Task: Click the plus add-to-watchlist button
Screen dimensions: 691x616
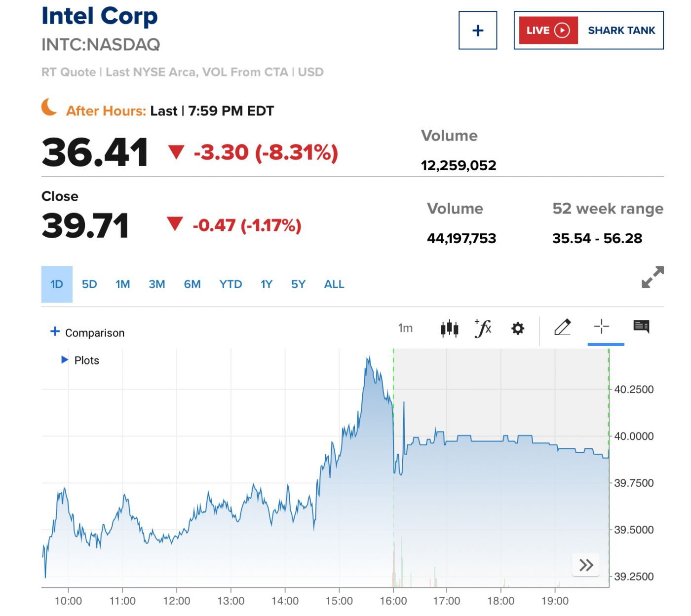Action: pyautogui.click(x=477, y=31)
